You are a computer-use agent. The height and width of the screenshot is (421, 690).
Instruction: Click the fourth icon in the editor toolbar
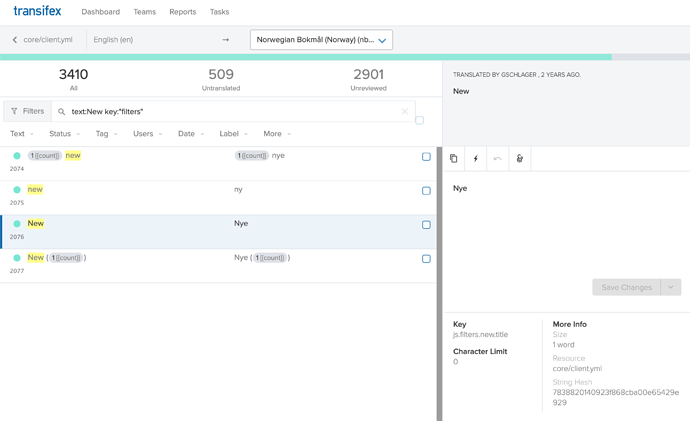pos(520,158)
